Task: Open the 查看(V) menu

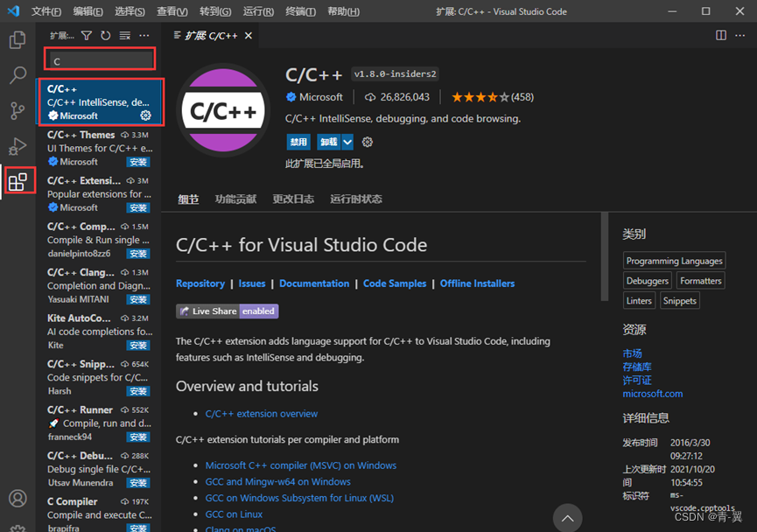Action: point(172,11)
